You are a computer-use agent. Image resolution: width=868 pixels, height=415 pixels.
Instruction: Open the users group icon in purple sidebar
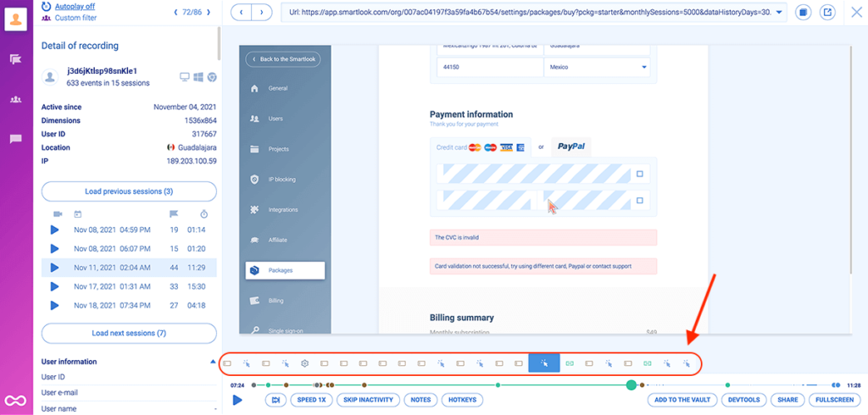(15, 100)
